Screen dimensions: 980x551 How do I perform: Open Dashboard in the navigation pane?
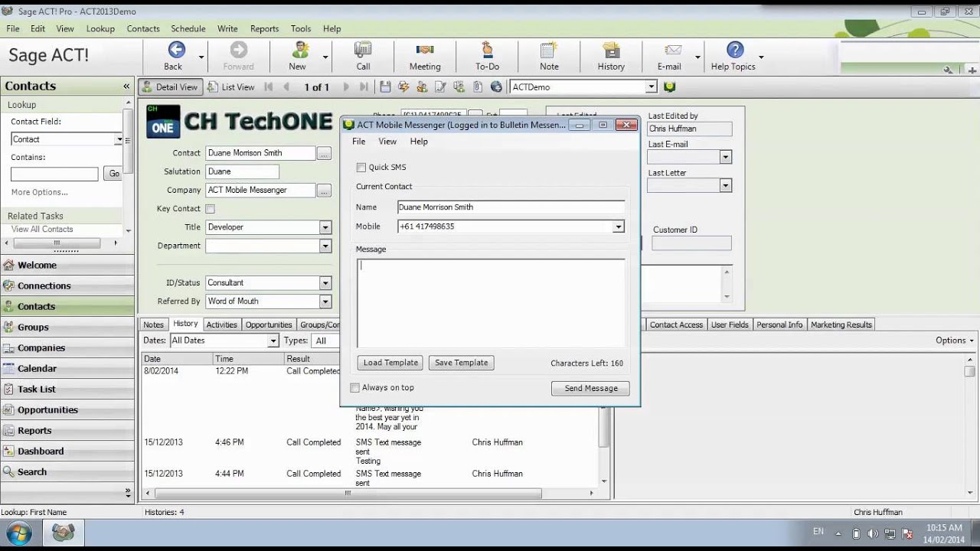[67, 451]
